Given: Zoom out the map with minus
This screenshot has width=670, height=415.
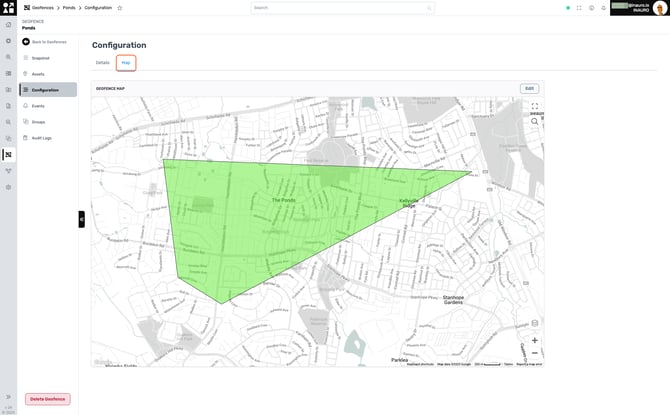Looking at the screenshot, I should tap(535, 353).
